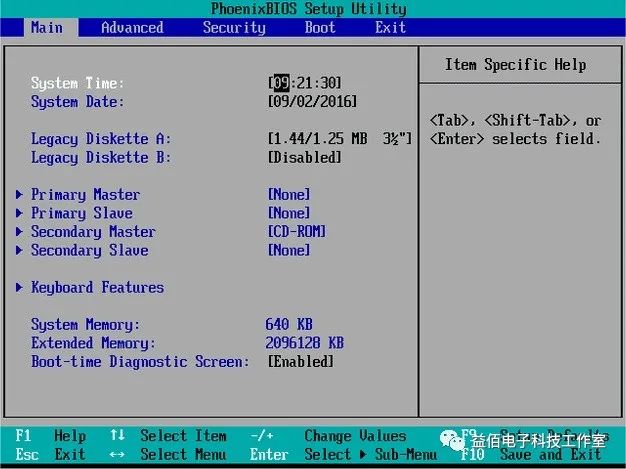Click the System Memory label
This screenshot has width=626, height=469.
tap(85, 325)
